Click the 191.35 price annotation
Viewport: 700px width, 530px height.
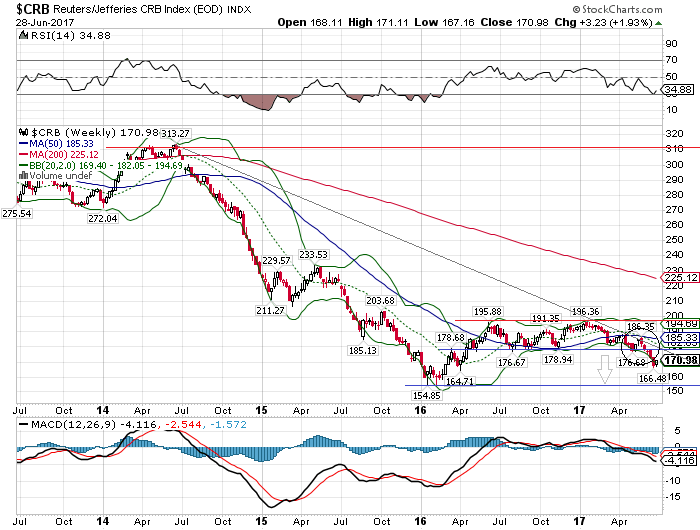pyautogui.click(x=545, y=318)
